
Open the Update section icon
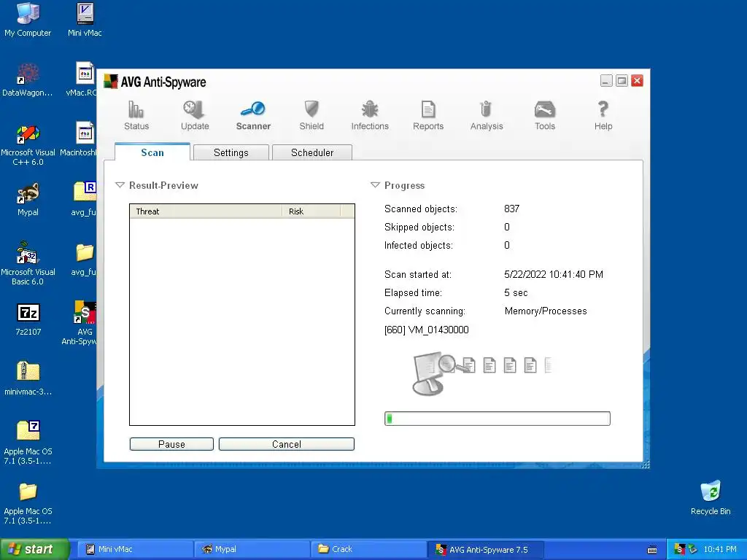click(x=194, y=115)
